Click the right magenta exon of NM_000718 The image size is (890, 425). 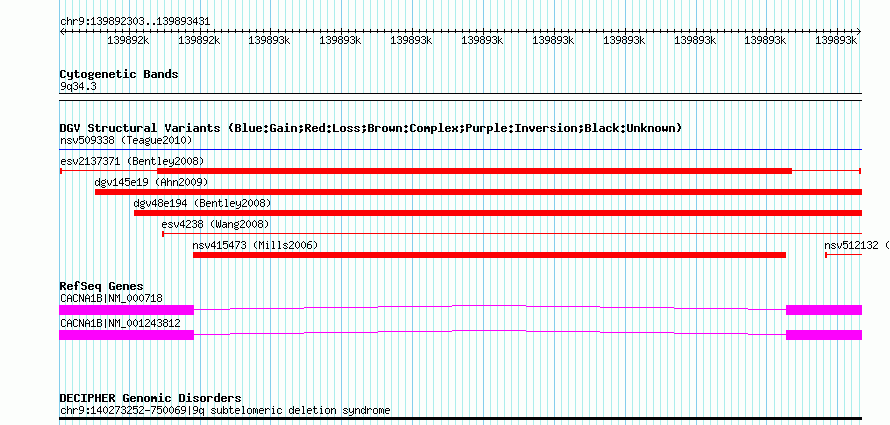824,310
